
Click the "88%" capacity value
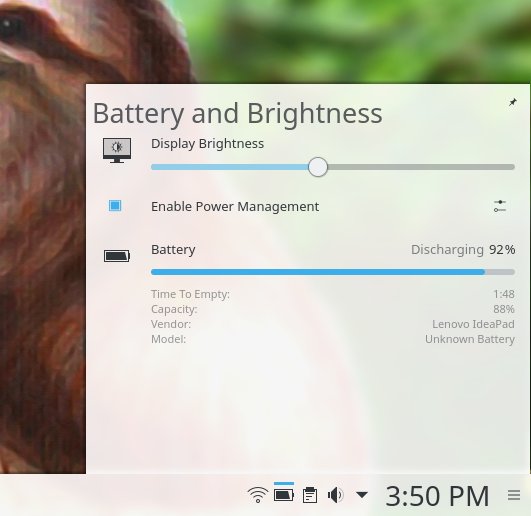(x=504, y=309)
